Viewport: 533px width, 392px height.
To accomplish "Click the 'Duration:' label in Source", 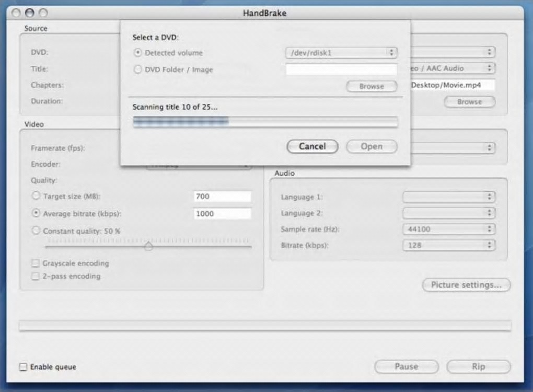I will tap(47, 101).
